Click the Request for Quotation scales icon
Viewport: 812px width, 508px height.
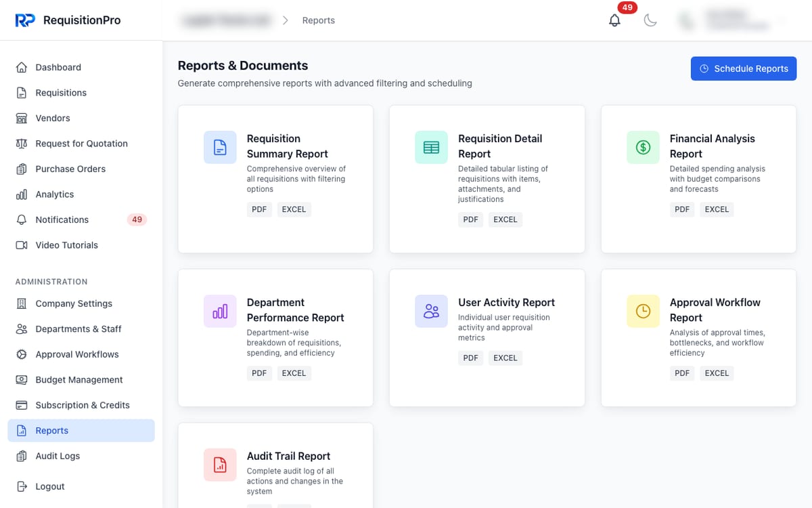click(22, 144)
